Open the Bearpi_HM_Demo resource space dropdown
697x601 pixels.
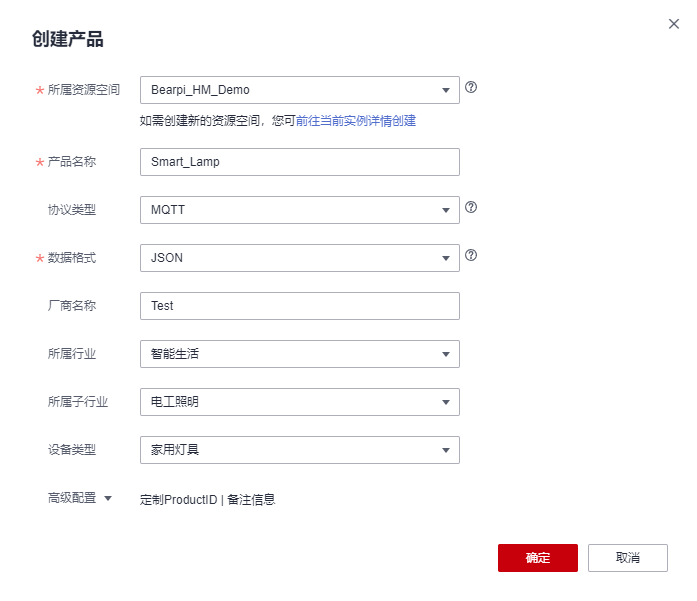[x=299, y=90]
